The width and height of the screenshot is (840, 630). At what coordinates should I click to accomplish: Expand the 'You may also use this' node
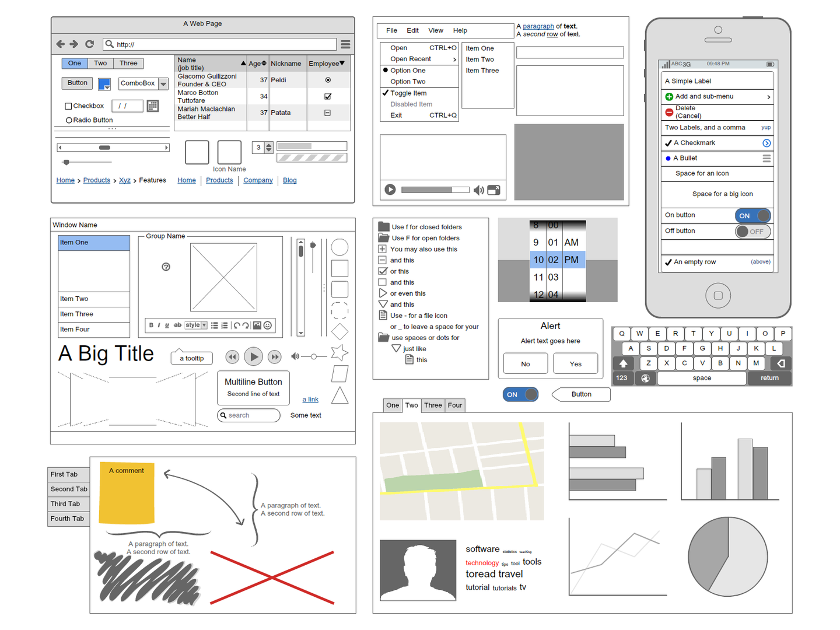[383, 249]
